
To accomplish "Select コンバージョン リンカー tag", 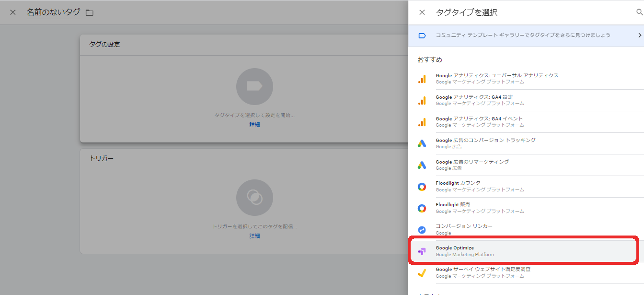I will pyautogui.click(x=526, y=229).
